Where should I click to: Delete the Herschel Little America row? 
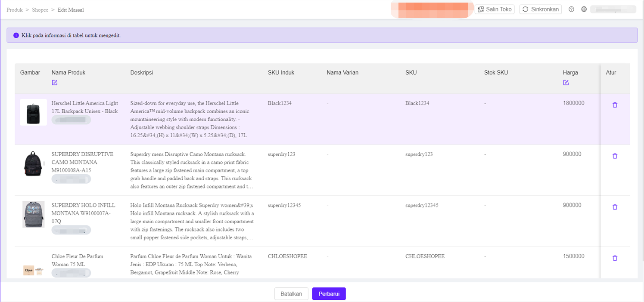(615, 105)
